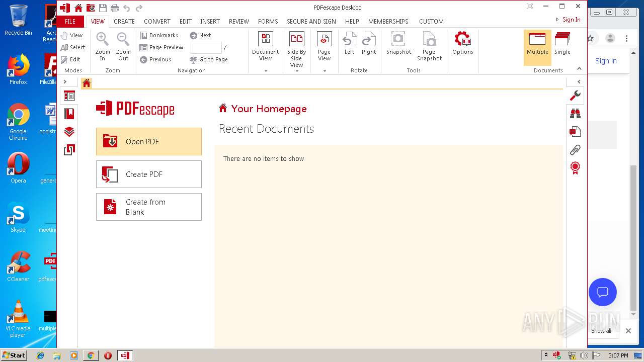Click the Open file icon in title bar

tap(91, 8)
